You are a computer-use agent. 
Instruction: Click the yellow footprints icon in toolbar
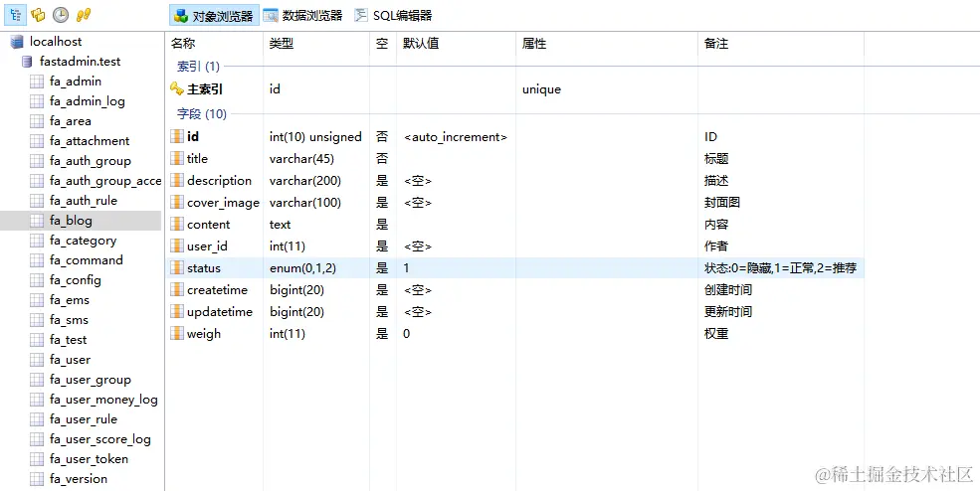(84, 14)
